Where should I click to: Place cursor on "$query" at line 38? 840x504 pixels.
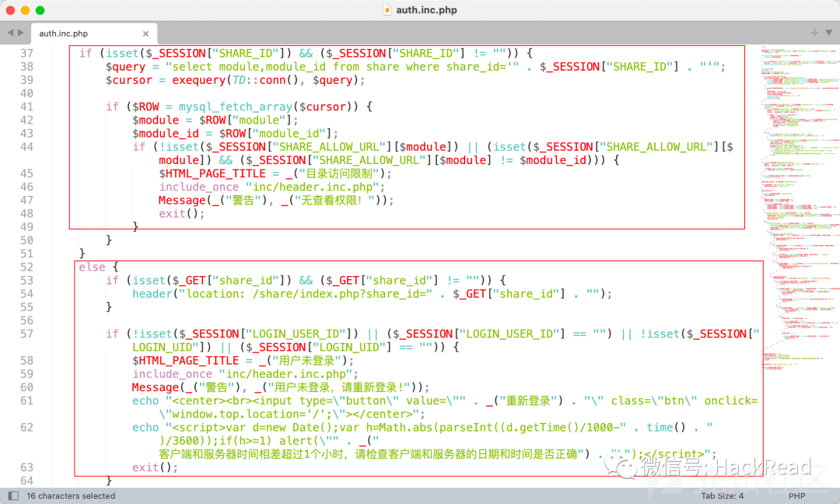point(125,67)
